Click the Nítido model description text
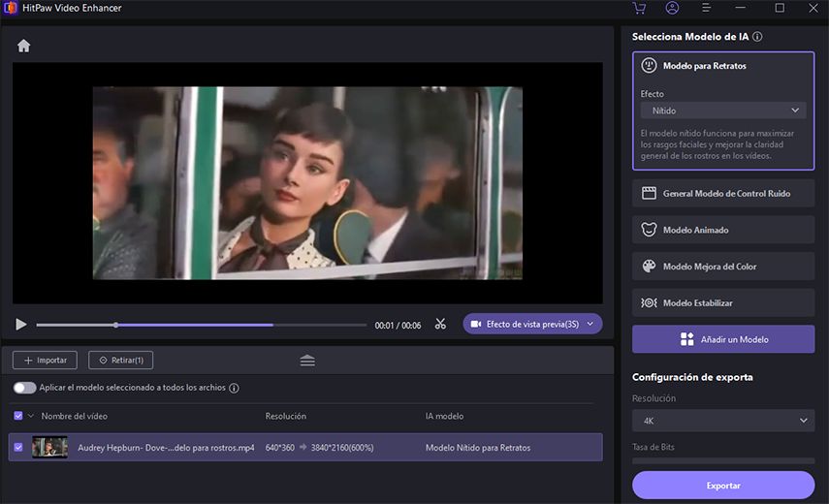The width and height of the screenshot is (829, 504). (717, 144)
